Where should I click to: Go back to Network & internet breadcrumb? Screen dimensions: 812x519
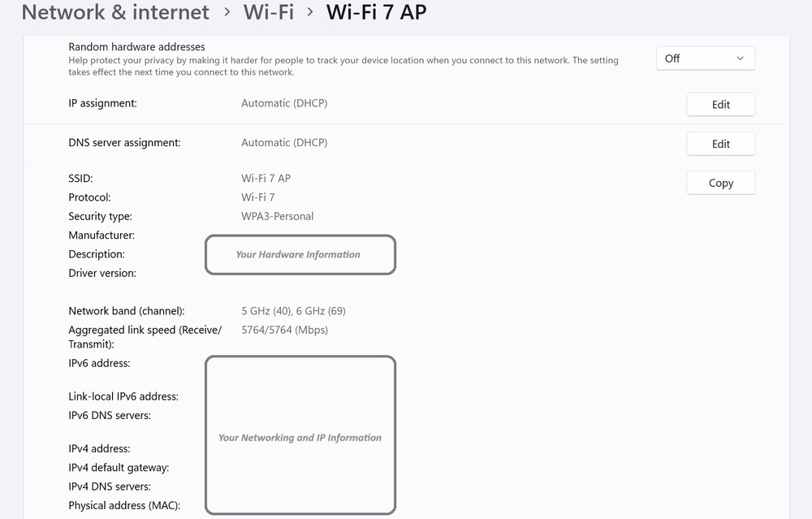(115, 12)
